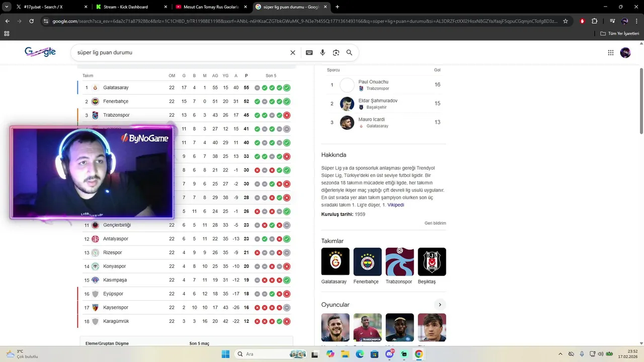Click the browser address bar URL
The height and width of the screenshot is (362, 644).
pos(304,21)
